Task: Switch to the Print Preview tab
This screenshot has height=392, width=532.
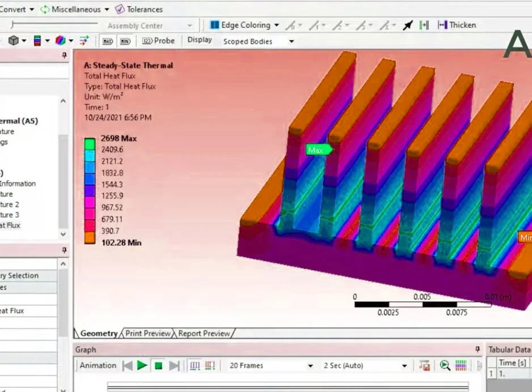Action: point(147,334)
